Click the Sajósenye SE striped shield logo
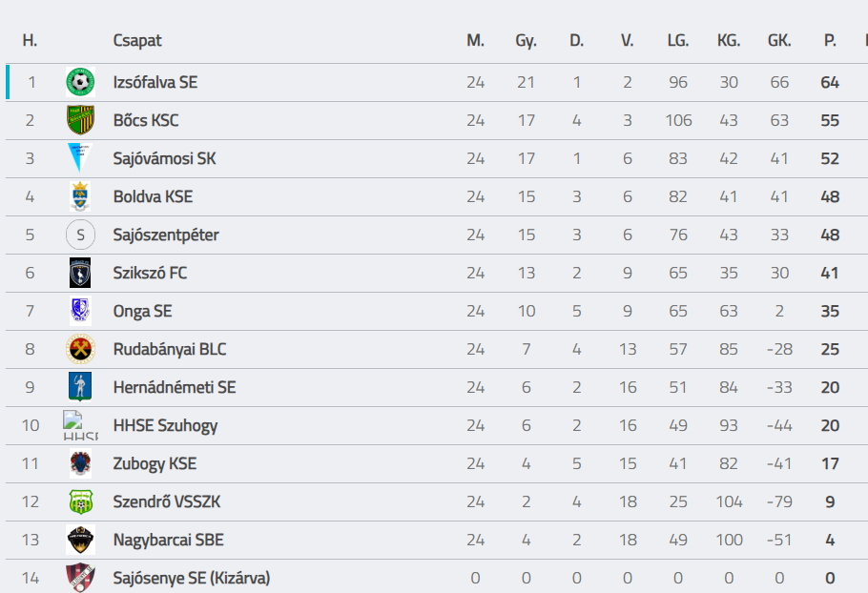Screen dimensions: 868x593 tap(80, 578)
